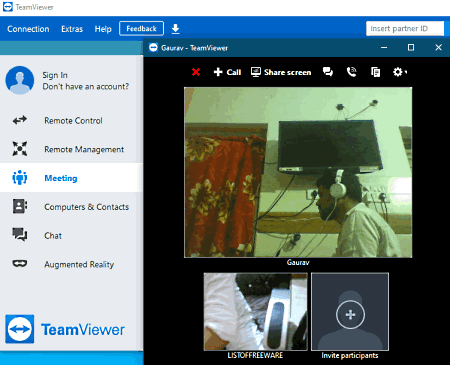Click the Invite participants plus tile
The width and height of the screenshot is (450, 365).
[x=350, y=312]
